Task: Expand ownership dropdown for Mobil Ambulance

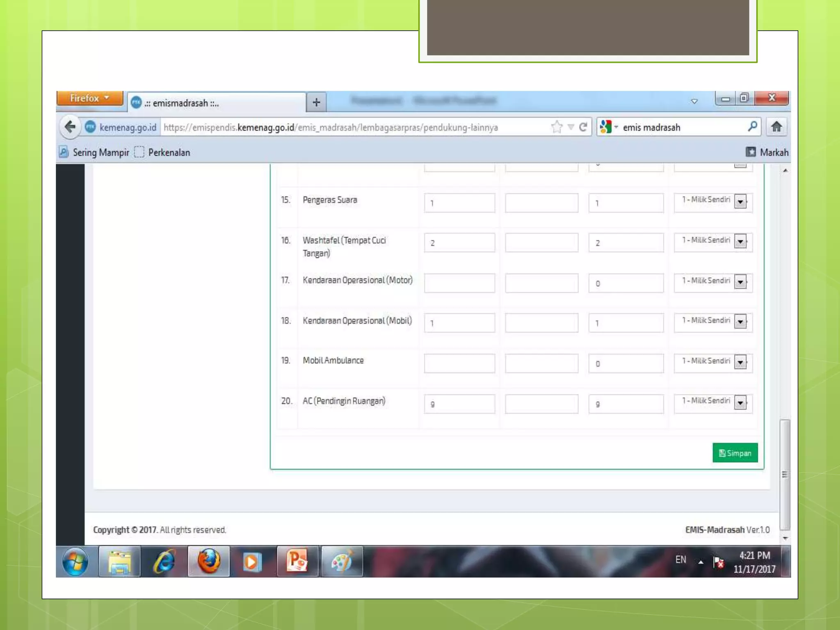Action: coord(740,363)
